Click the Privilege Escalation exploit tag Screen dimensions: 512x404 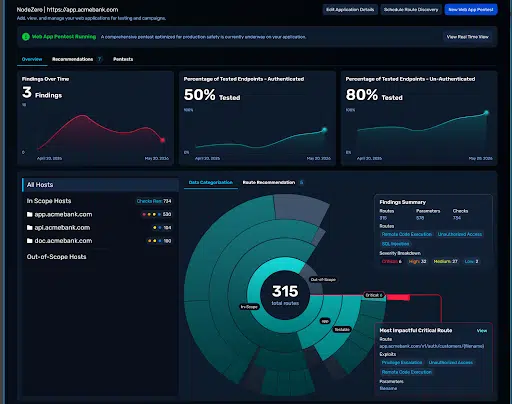402,362
